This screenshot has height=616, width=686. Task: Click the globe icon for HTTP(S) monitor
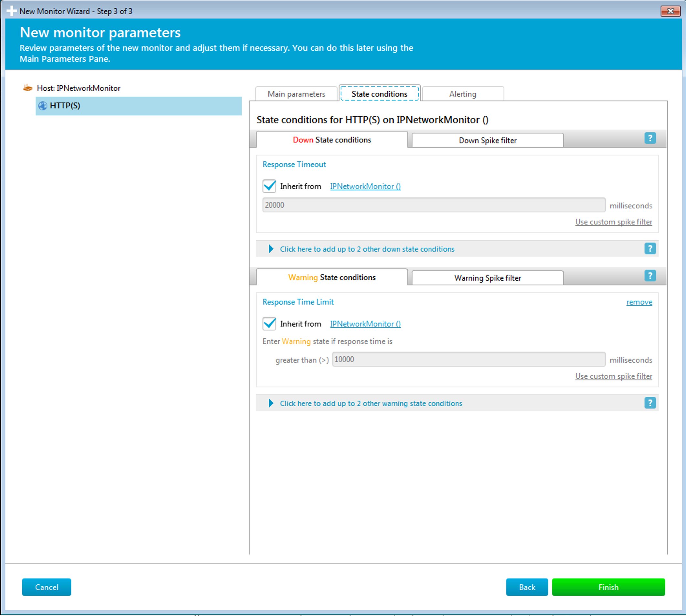coord(43,106)
